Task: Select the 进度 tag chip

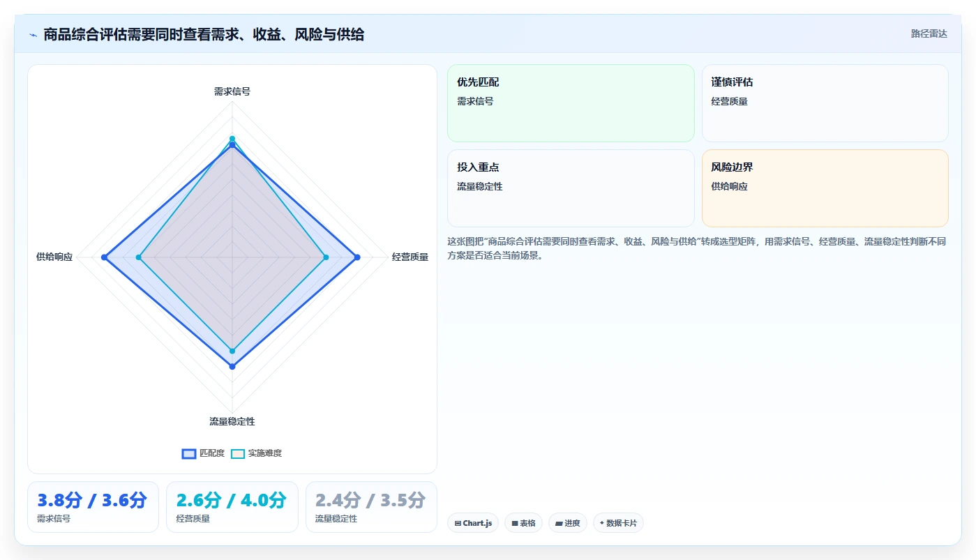Action: coord(568,523)
